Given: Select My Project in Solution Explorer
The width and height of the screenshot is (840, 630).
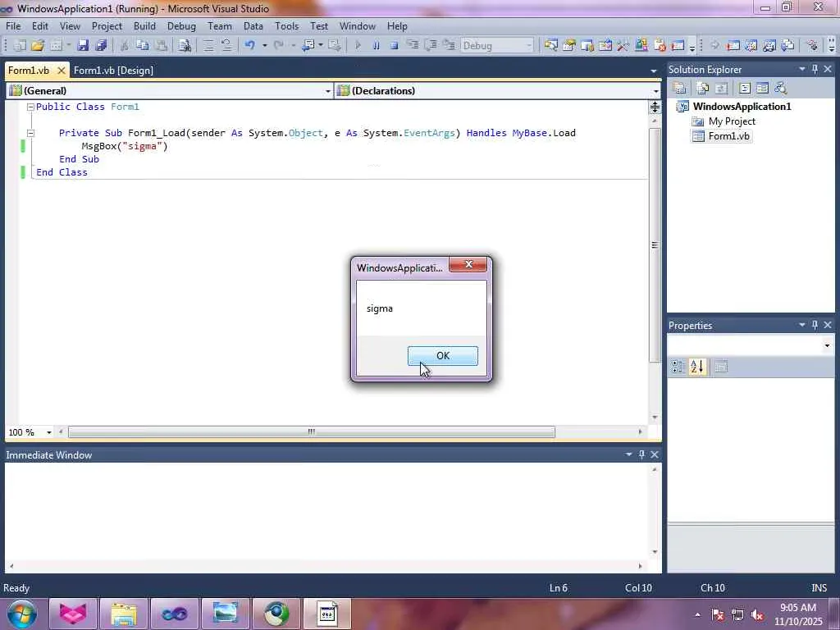Looking at the screenshot, I should (732, 121).
